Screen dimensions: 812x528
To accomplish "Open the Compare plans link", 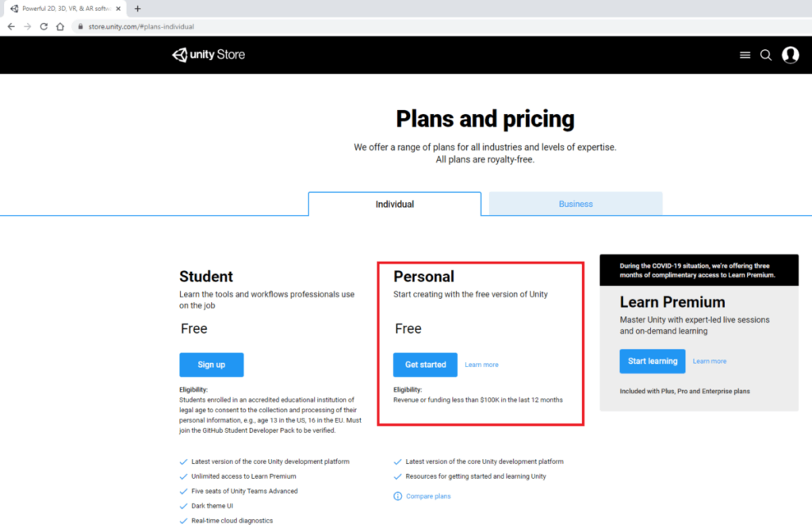I will click(x=428, y=496).
